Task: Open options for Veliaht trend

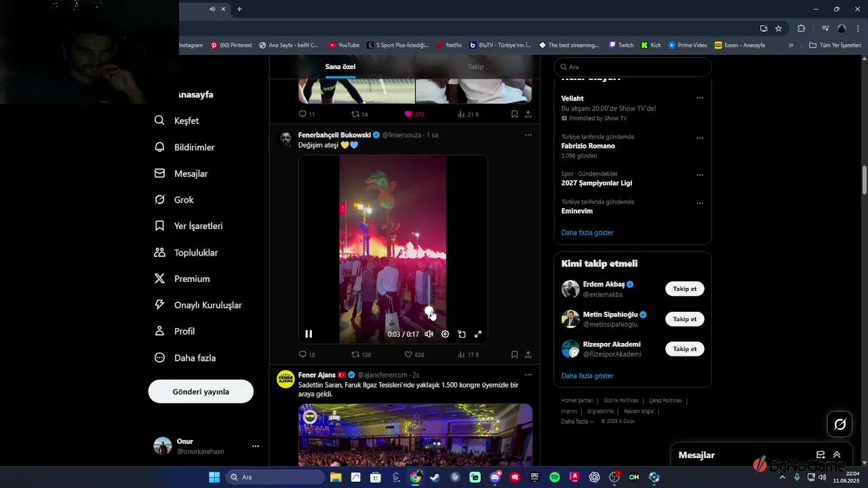Action: coord(700,98)
